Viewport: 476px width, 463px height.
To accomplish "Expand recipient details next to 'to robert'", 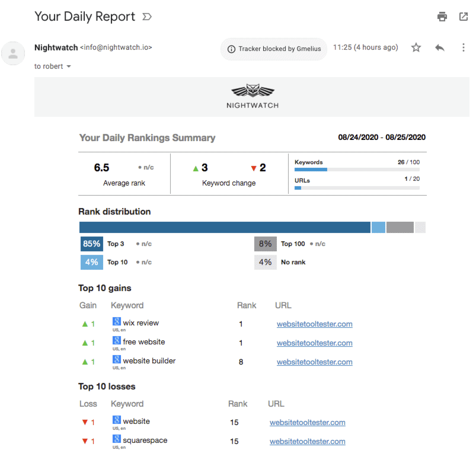I will click(x=69, y=66).
